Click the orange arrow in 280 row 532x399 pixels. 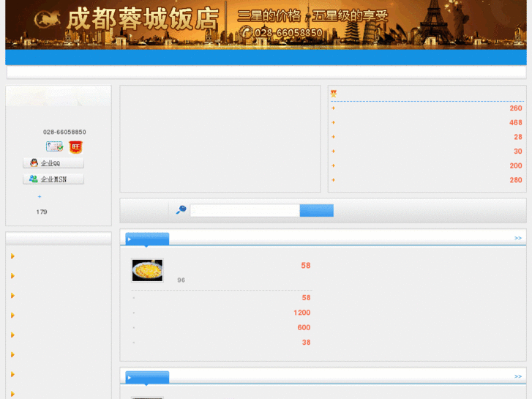(333, 180)
